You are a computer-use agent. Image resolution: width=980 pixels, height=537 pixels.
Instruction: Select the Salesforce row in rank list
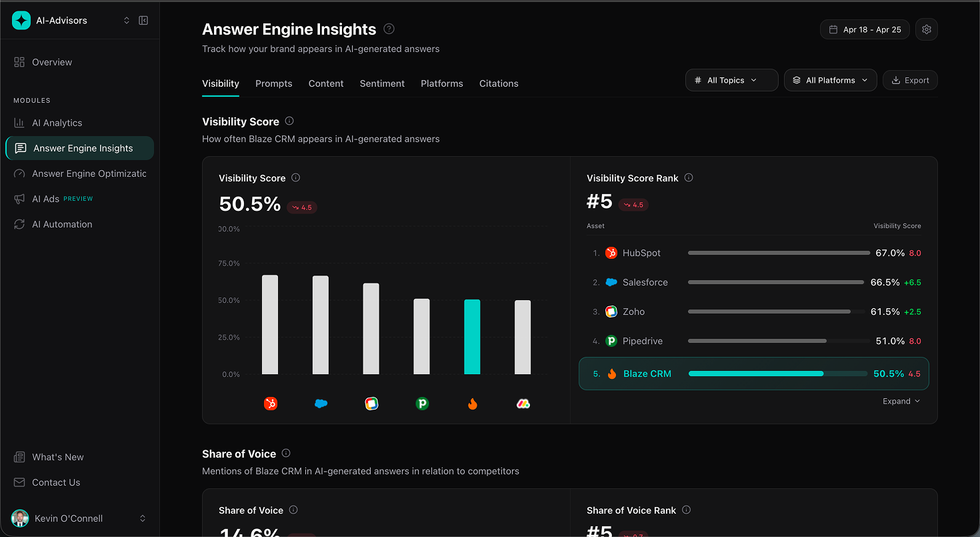(x=754, y=282)
